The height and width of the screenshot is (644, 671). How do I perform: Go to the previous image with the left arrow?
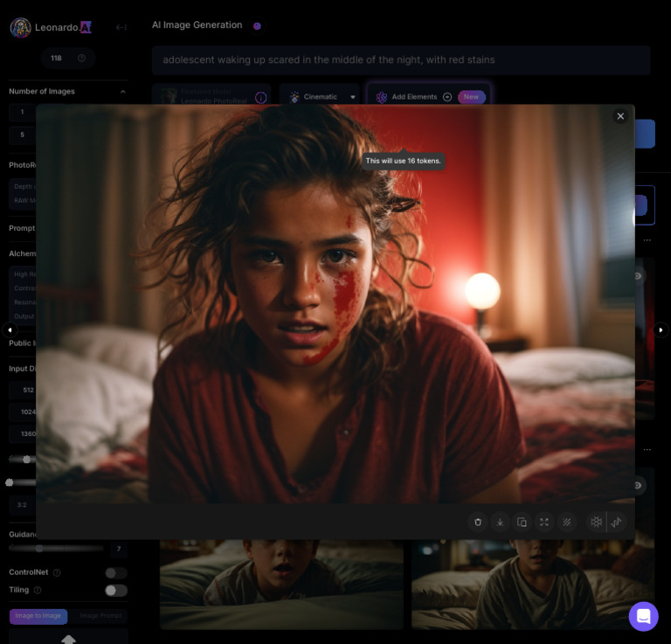[10, 330]
